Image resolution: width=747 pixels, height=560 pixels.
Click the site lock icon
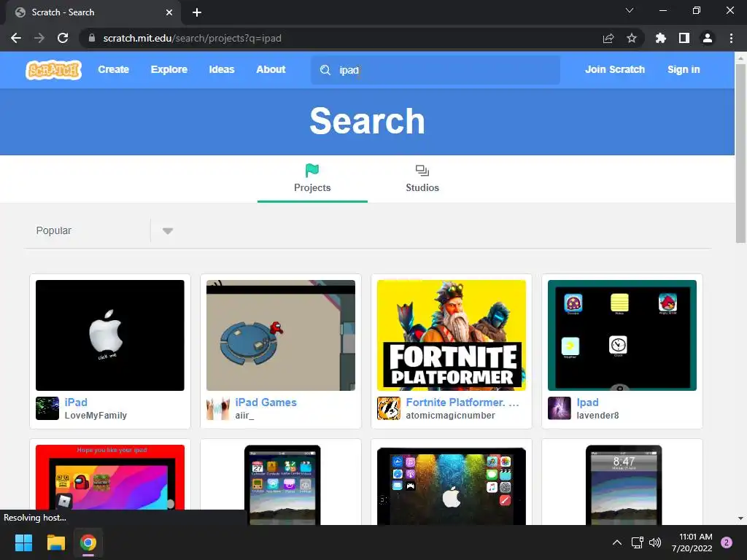(92, 38)
